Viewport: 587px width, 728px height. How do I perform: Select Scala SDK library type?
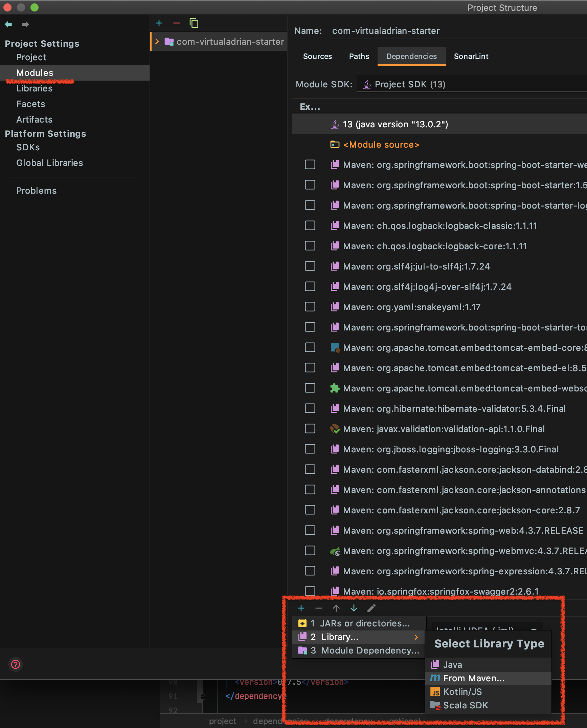click(488, 705)
